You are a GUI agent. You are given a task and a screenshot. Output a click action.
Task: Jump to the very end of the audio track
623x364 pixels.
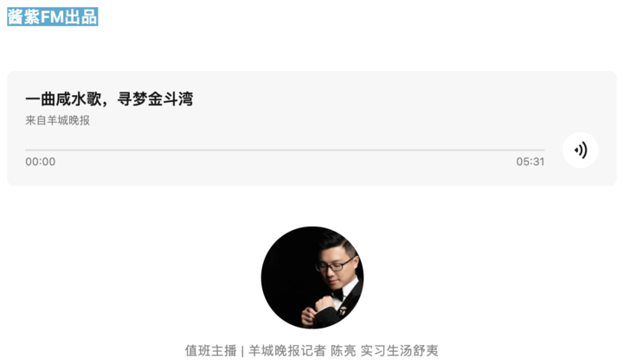point(544,150)
